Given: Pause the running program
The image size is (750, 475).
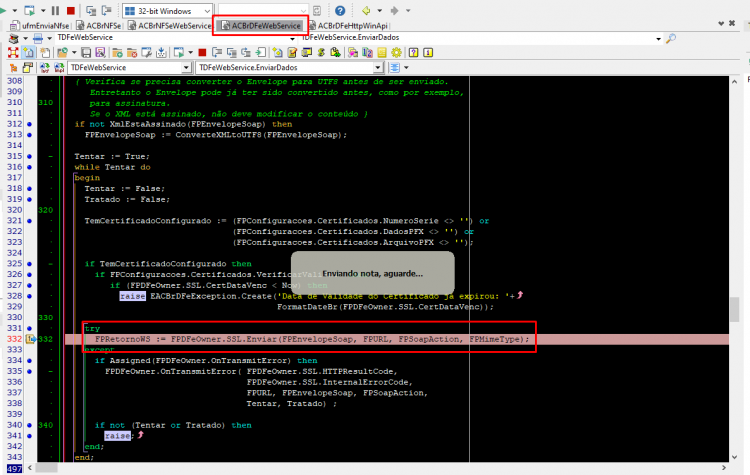Looking at the screenshot, I should click(x=55, y=11).
